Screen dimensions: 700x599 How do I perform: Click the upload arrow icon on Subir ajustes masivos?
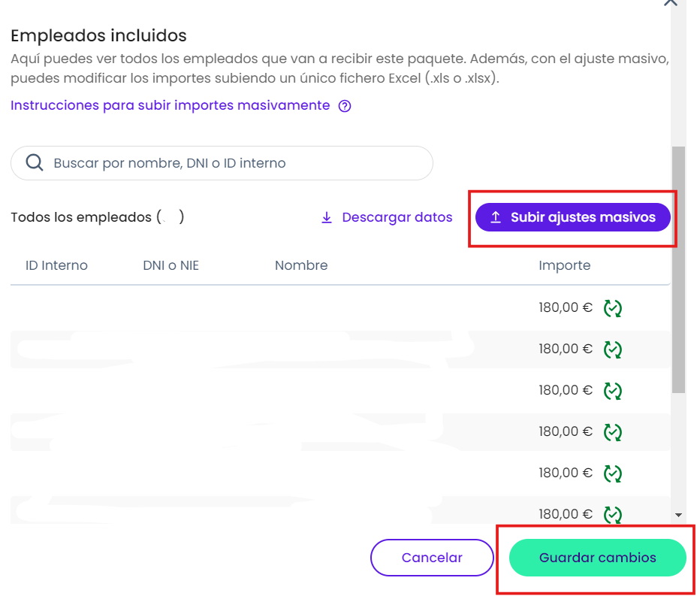[496, 217]
